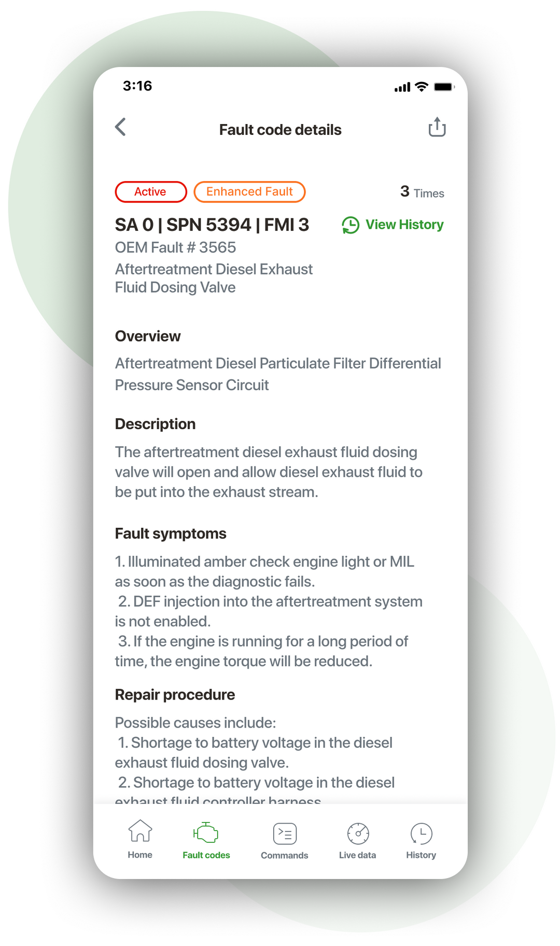
Task: Tap the Wi-Fi indicator
Action: coord(421,87)
